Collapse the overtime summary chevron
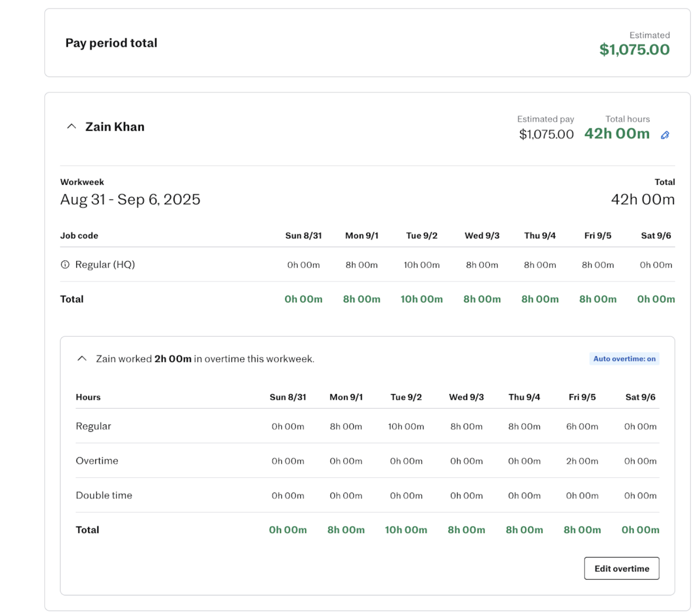 tap(82, 359)
